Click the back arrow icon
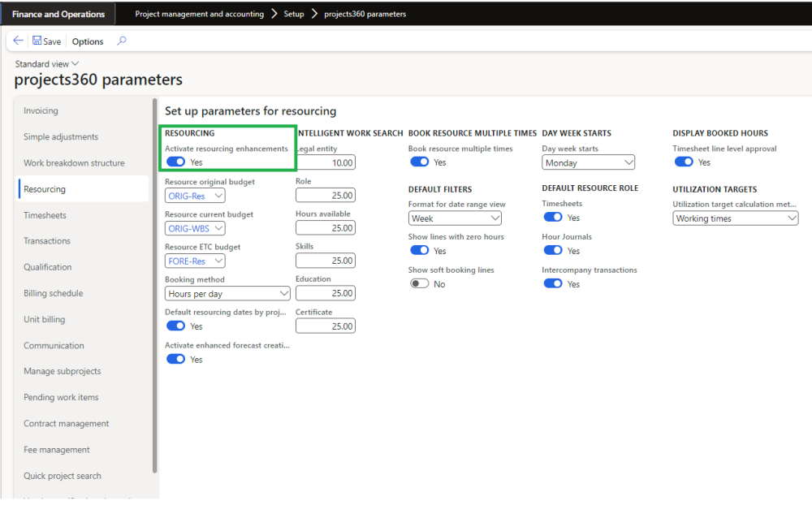 [x=19, y=41]
